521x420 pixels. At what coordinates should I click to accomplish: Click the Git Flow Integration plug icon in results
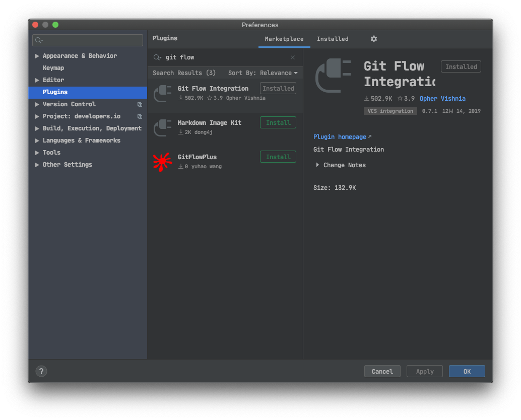[x=162, y=93]
